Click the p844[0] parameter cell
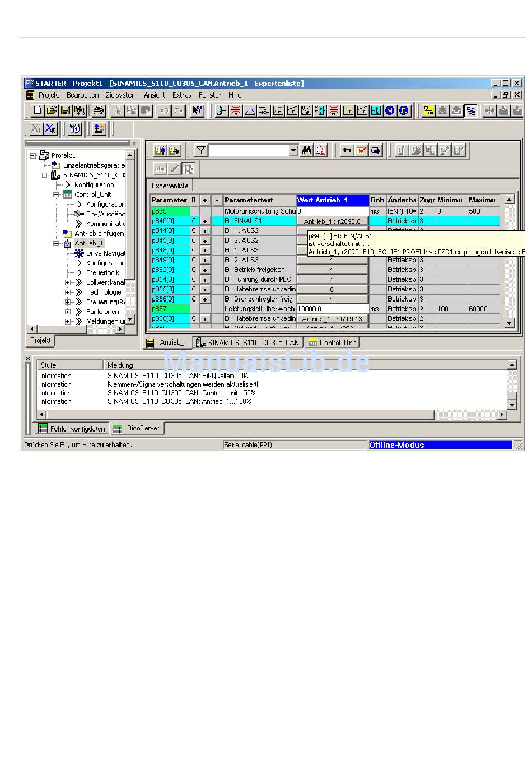Viewport: 532px width, 783px height. [x=170, y=231]
